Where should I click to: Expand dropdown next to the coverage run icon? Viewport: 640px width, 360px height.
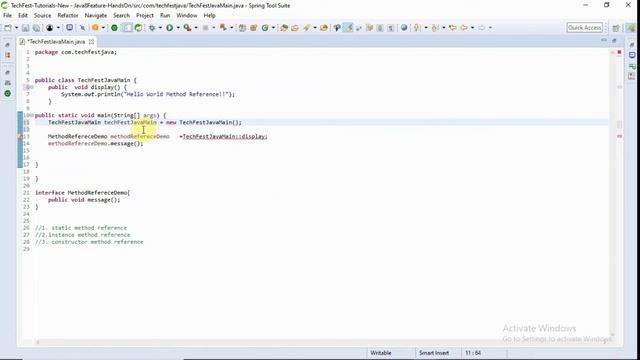[x=196, y=28]
